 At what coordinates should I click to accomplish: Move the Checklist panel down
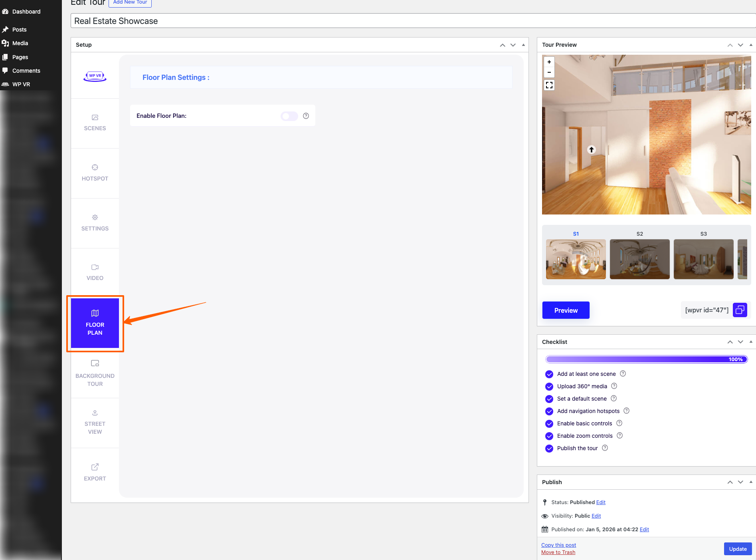[x=740, y=342]
